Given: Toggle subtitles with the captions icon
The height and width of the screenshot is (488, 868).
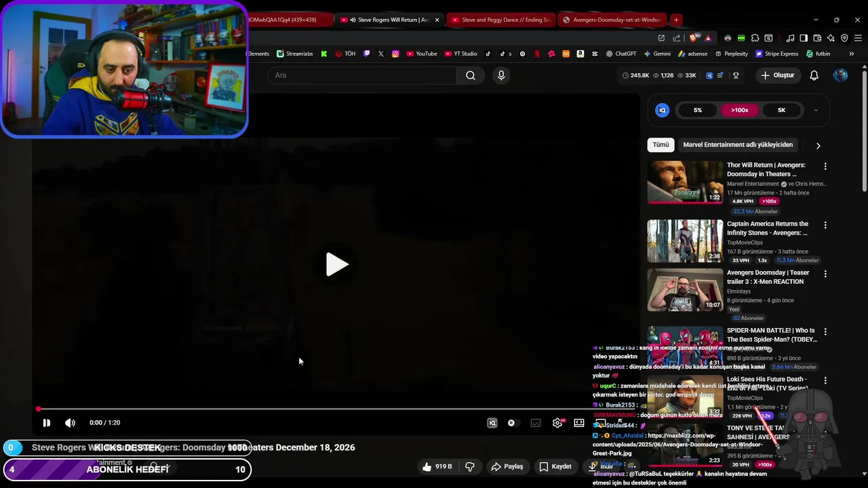Looking at the screenshot, I should (536, 423).
